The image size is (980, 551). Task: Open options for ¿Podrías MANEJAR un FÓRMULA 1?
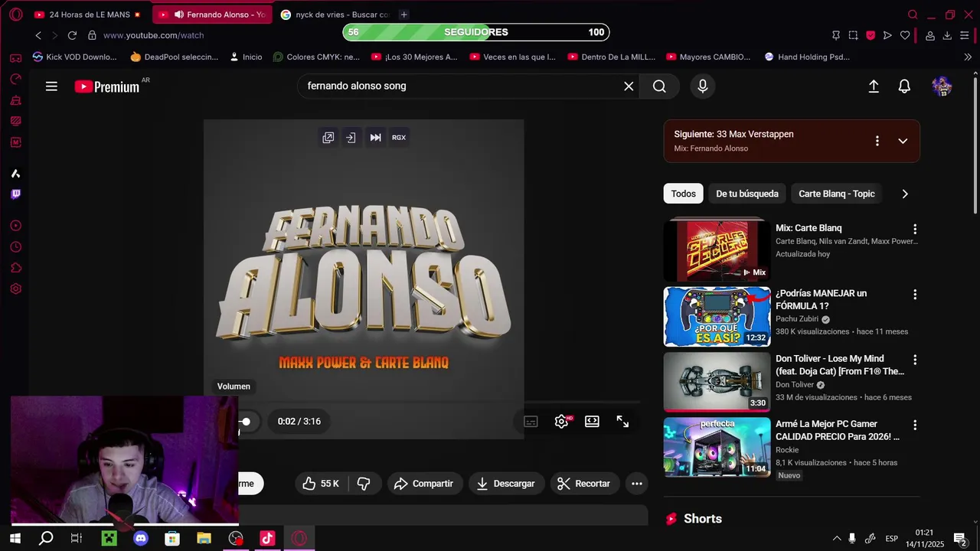[914, 295]
